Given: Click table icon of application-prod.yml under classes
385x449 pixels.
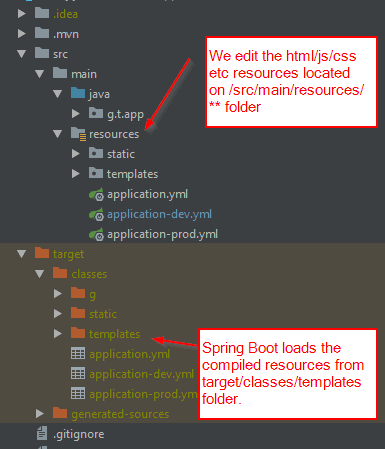Looking at the screenshot, I should coord(78,393).
